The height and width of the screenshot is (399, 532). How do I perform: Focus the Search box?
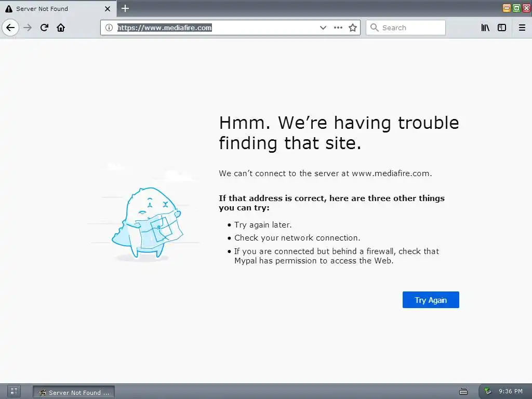[x=405, y=28]
